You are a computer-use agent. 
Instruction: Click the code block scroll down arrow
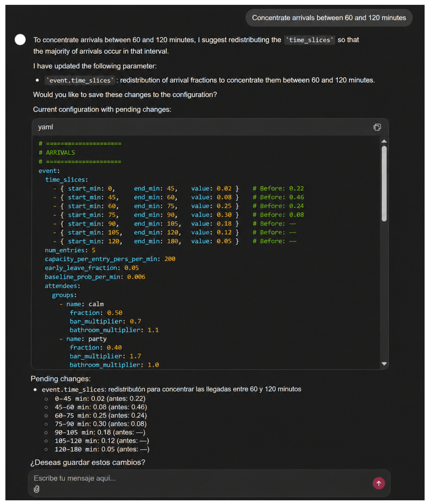[x=384, y=364]
